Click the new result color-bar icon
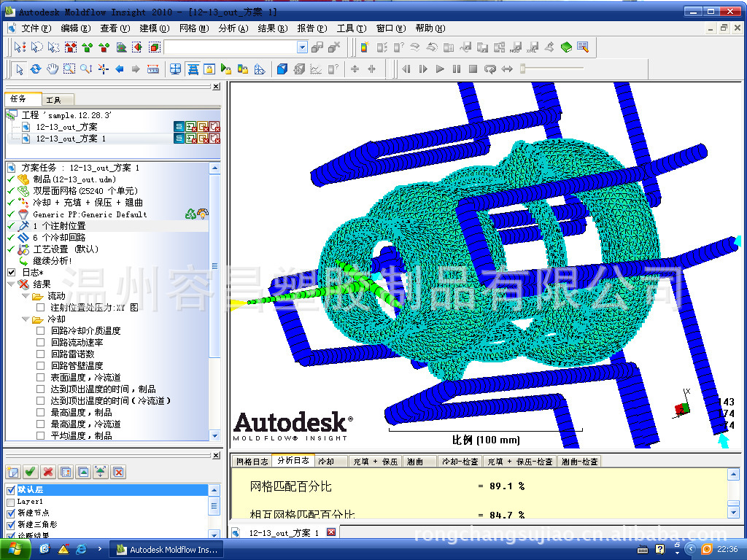 pyautogui.click(x=365, y=47)
